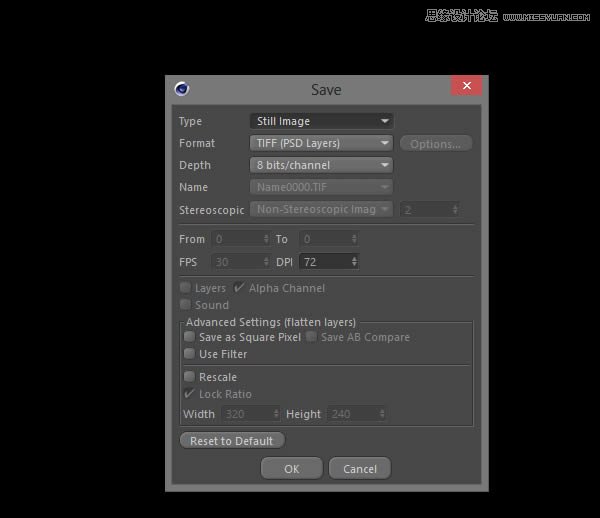The width and height of the screenshot is (600, 518).
Task: Open the Type dropdown showing Still Image
Action: pos(321,121)
